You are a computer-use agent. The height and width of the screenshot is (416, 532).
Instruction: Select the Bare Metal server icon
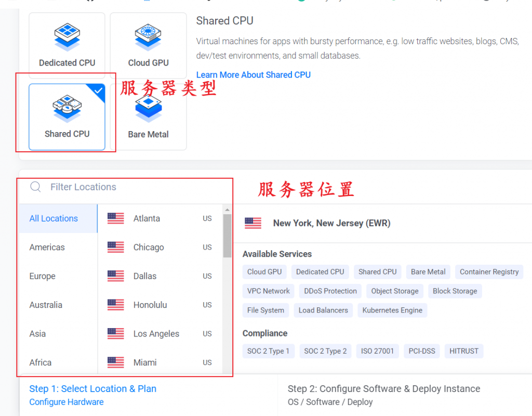(148, 108)
